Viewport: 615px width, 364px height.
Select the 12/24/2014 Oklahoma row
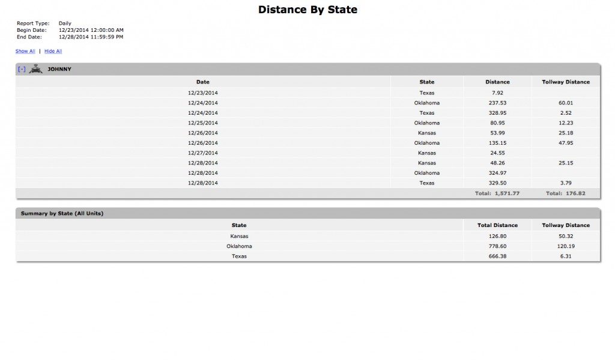click(x=300, y=103)
